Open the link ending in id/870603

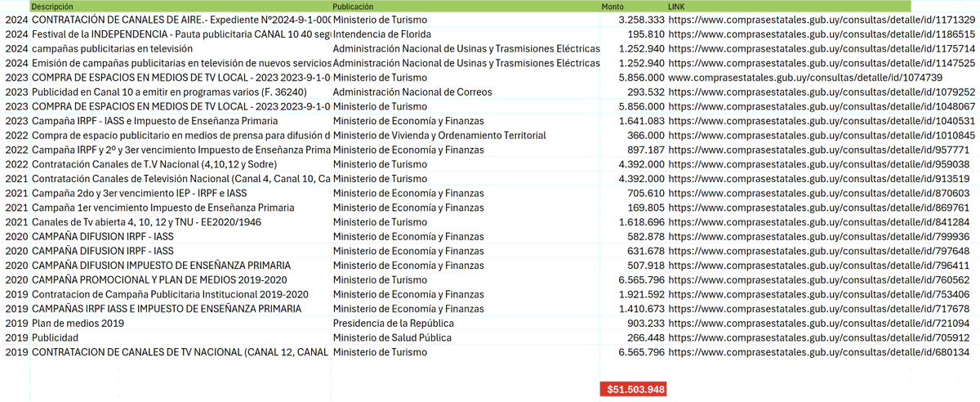pyautogui.click(x=818, y=194)
